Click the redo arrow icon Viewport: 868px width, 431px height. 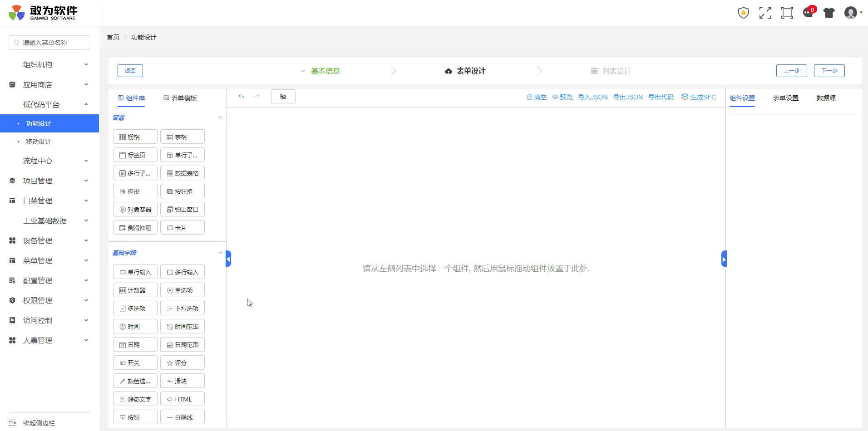click(x=256, y=97)
